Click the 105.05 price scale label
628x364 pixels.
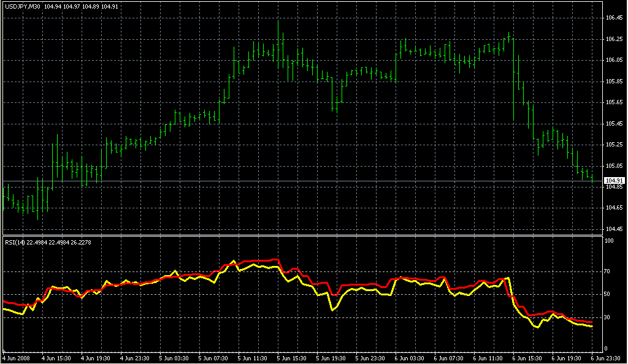615,166
